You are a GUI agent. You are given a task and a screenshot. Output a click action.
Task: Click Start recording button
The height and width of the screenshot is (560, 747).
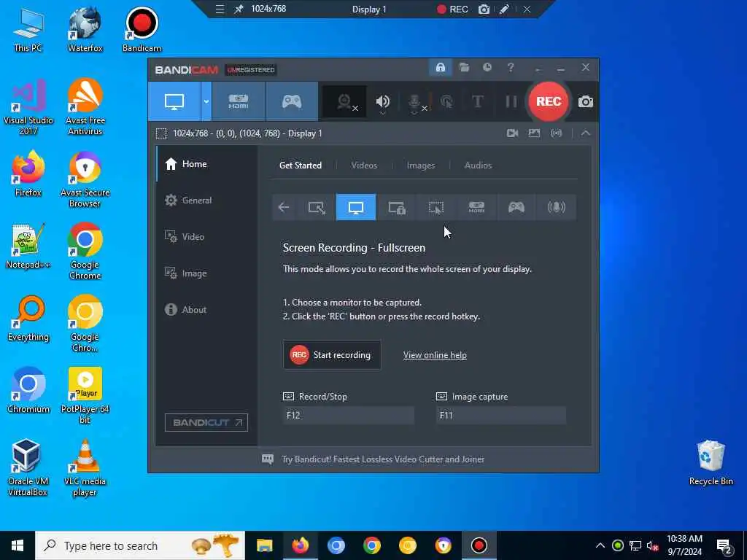[332, 355]
